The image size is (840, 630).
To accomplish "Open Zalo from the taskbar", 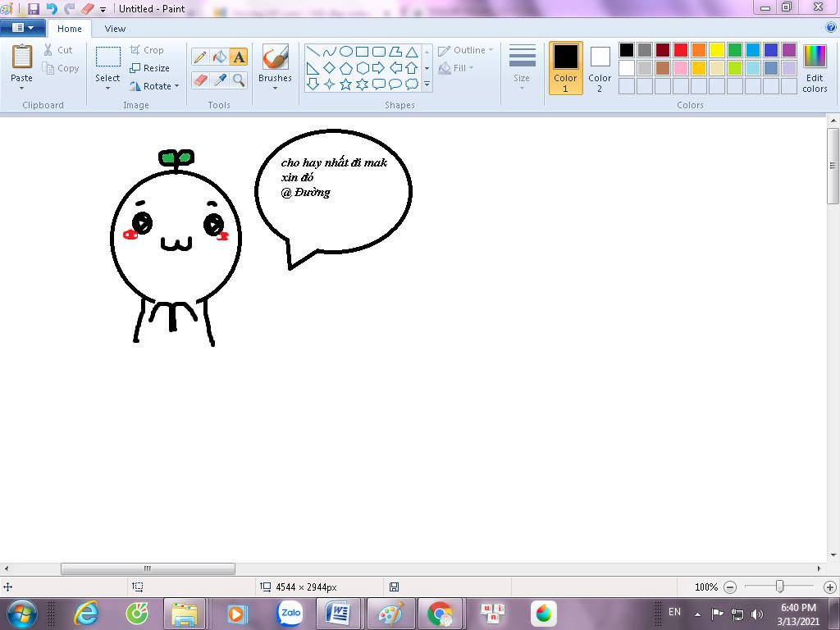I will coord(290,613).
